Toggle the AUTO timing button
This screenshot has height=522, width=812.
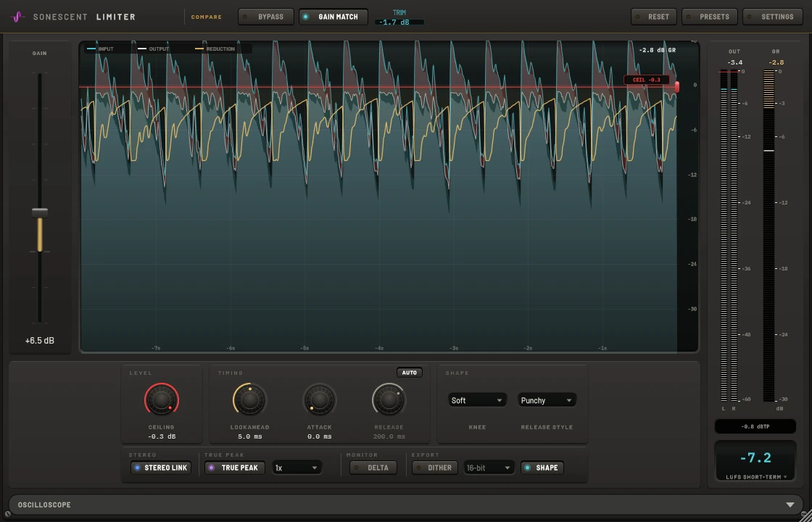[410, 373]
